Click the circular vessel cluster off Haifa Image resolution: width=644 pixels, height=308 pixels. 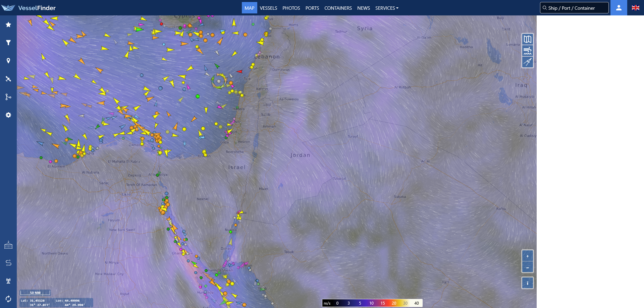(x=219, y=81)
